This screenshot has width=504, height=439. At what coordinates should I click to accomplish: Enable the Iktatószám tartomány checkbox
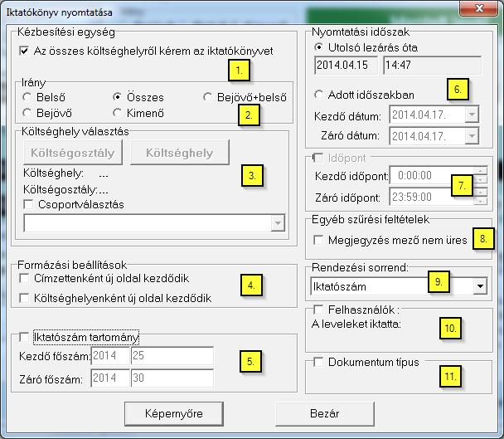(x=24, y=337)
